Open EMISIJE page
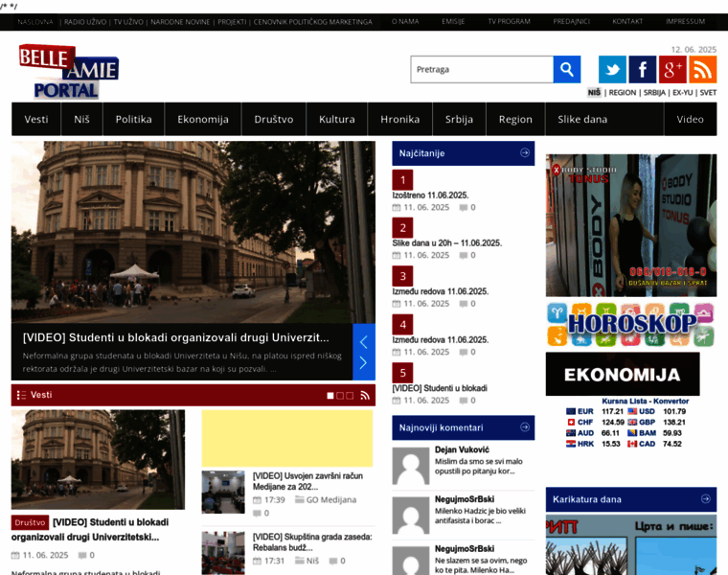 pyautogui.click(x=453, y=21)
